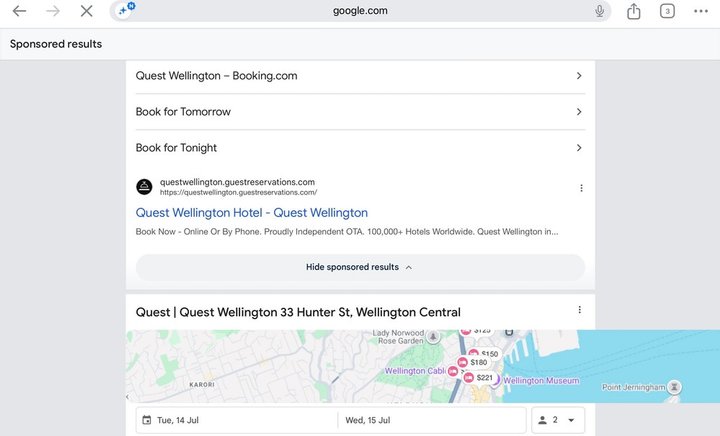
Task: Open the browser three-dots more menu
Action: pos(701,11)
